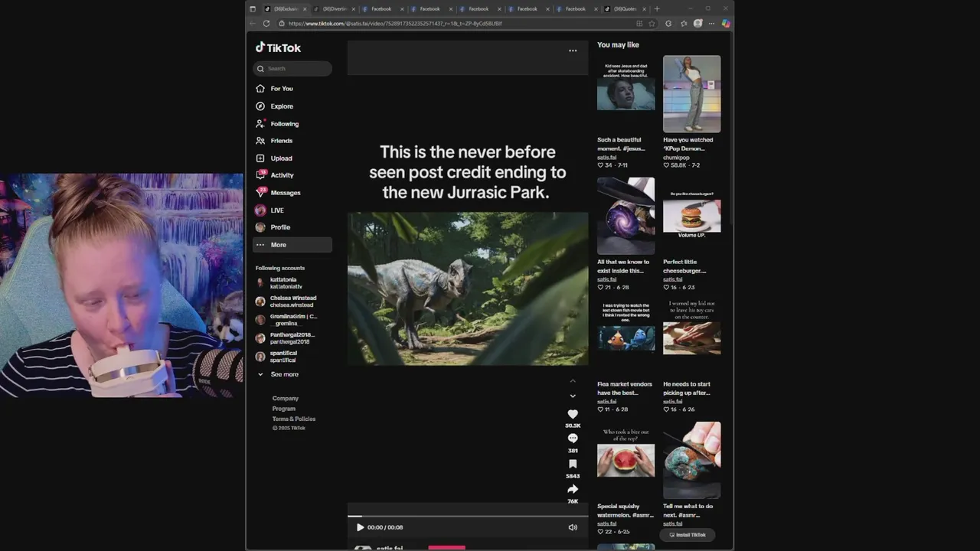
Task: Share the video with the arrow icon
Action: [x=573, y=489]
